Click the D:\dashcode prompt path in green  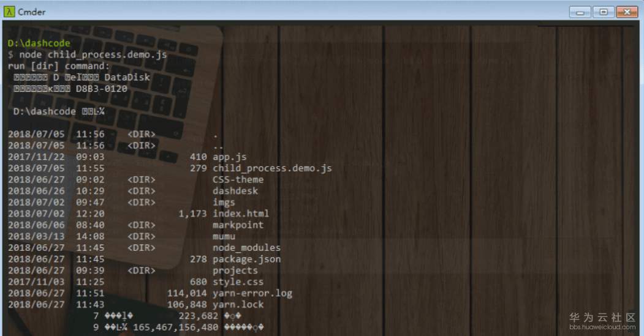tap(39, 43)
